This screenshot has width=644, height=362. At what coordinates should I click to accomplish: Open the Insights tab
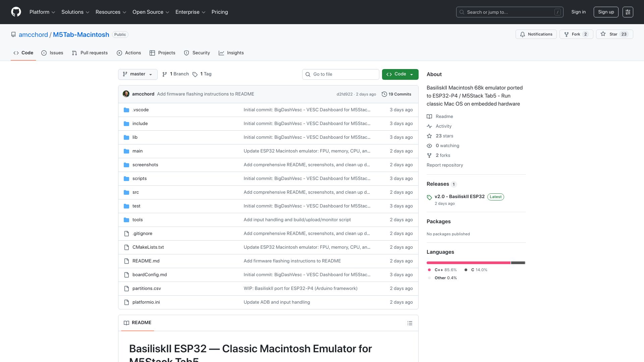pyautogui.click(x=231, y=53)
